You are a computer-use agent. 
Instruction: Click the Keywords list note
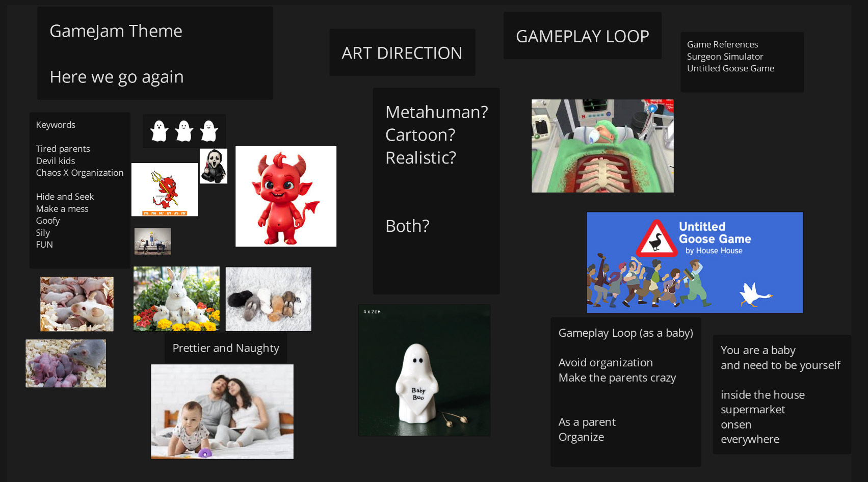coord(80,190)
